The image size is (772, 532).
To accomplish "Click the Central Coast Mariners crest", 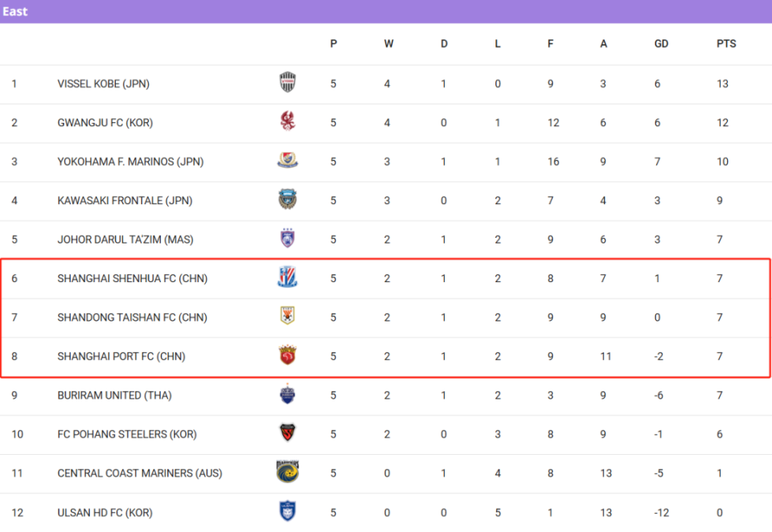I will [x=288, y=473].
